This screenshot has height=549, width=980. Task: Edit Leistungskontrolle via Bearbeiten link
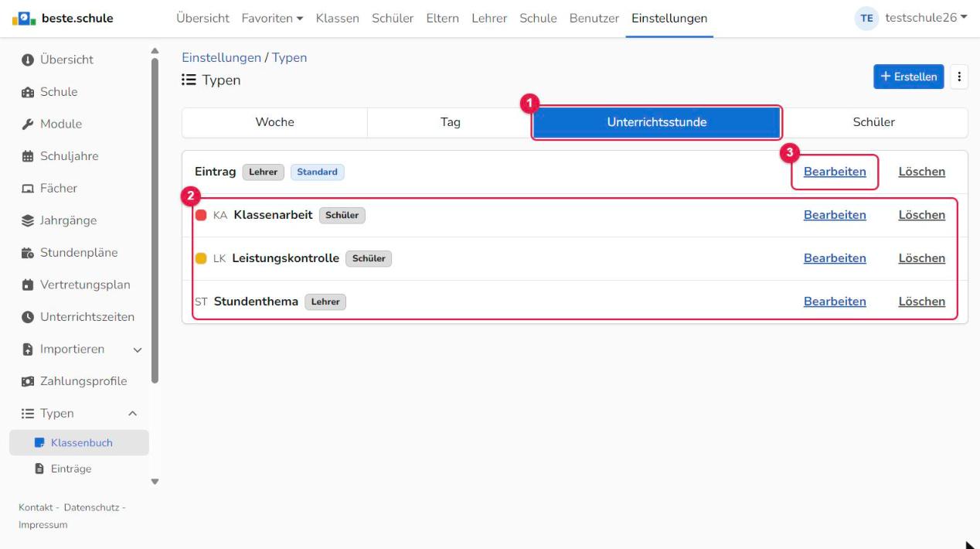(x=835, y=258)
